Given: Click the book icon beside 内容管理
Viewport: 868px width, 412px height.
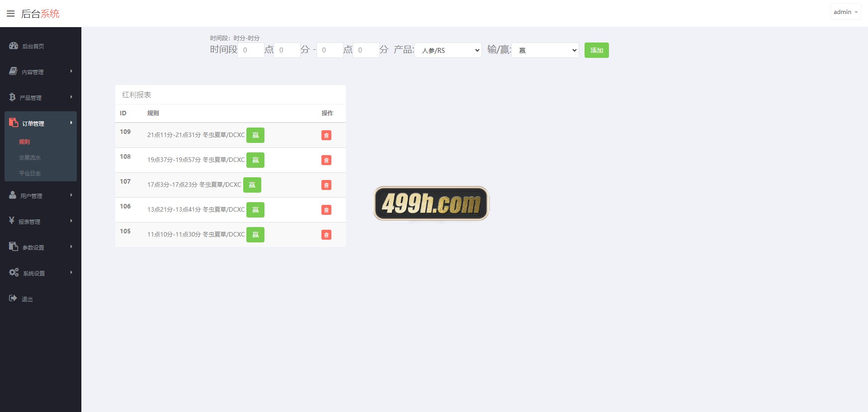Looking at the screenshot, I should point(13,71).
